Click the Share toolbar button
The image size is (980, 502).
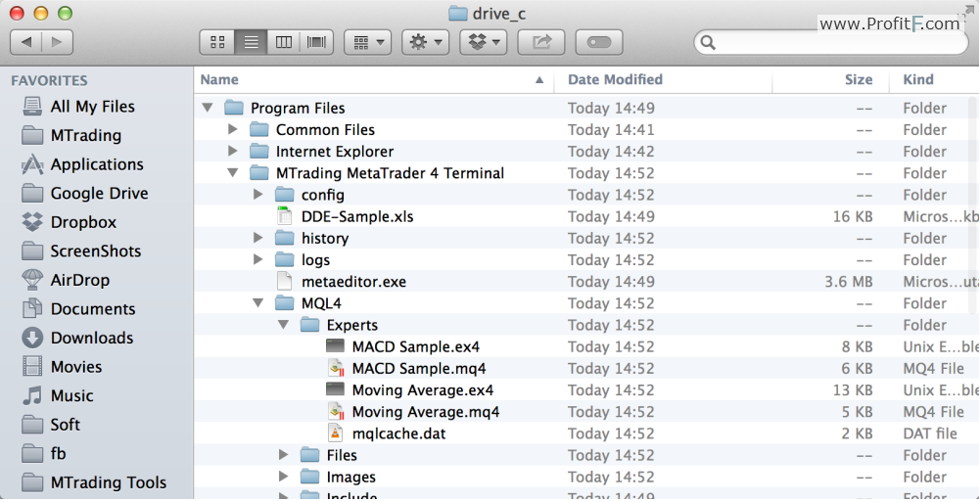pyautogui.click(x=541, y=42)
